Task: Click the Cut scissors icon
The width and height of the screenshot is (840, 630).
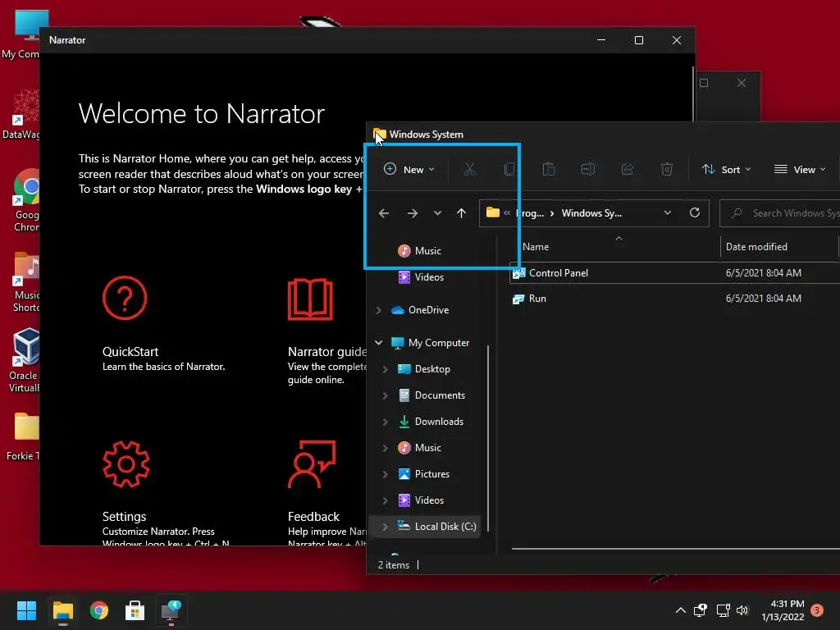Action: pos(470,169)
